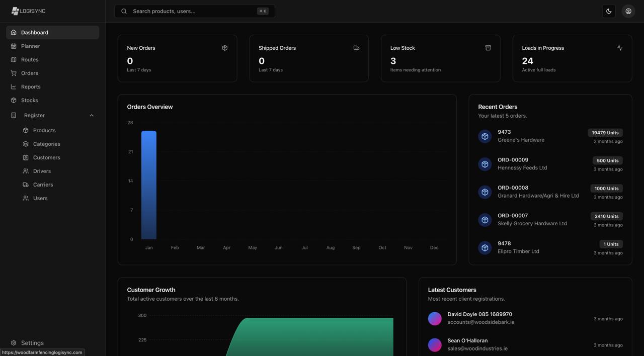
Task: Open Users under Register
Action: pos(58,198)
